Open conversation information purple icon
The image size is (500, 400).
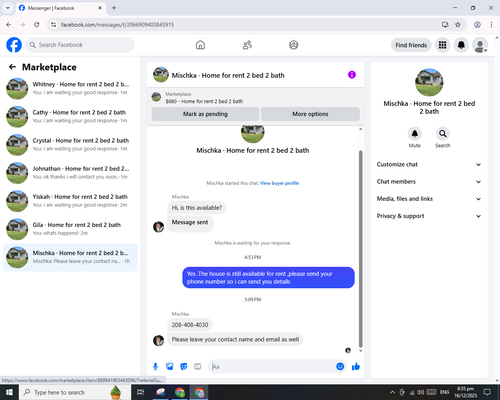pyautogui.click(x=352, y=75)
